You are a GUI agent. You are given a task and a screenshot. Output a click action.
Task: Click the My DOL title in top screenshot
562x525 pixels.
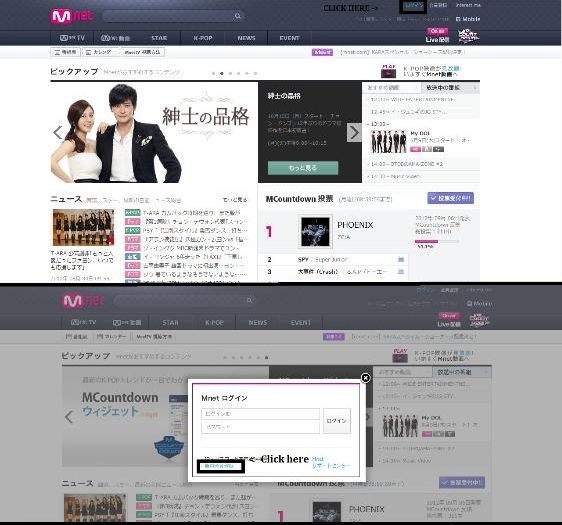[420, 133]
